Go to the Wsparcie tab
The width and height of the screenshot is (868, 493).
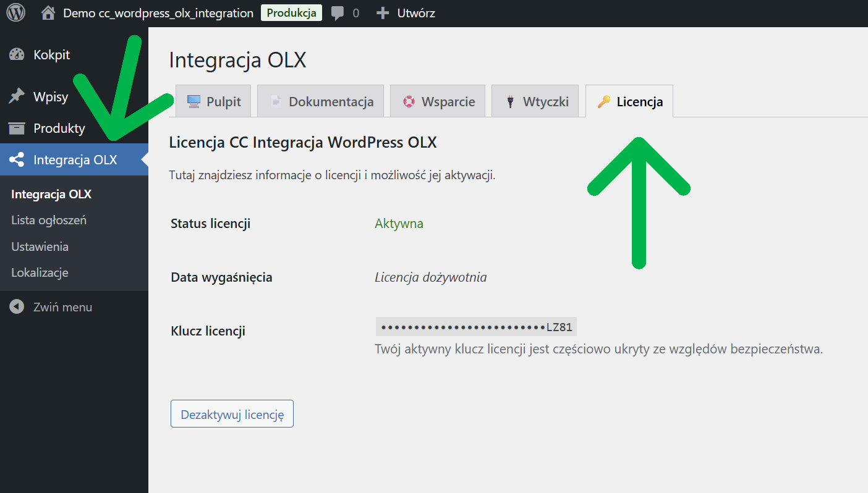tap(438, 101)
